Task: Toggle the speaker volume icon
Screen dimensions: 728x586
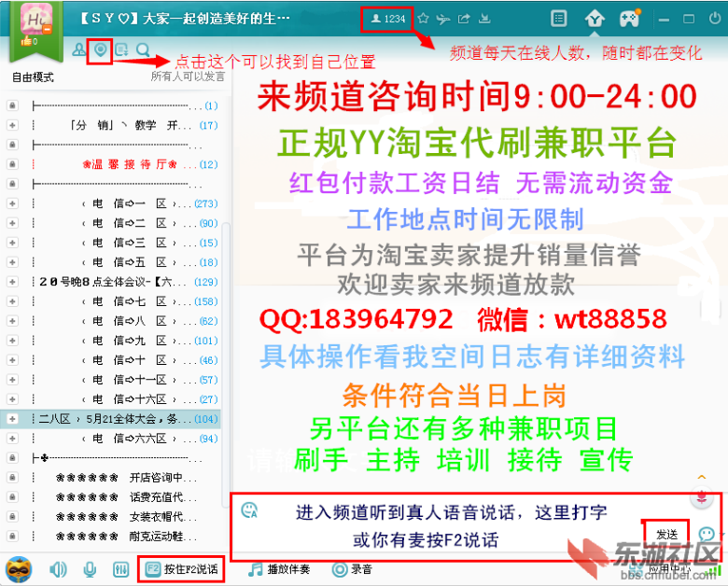Action: [x=58, y=569]
